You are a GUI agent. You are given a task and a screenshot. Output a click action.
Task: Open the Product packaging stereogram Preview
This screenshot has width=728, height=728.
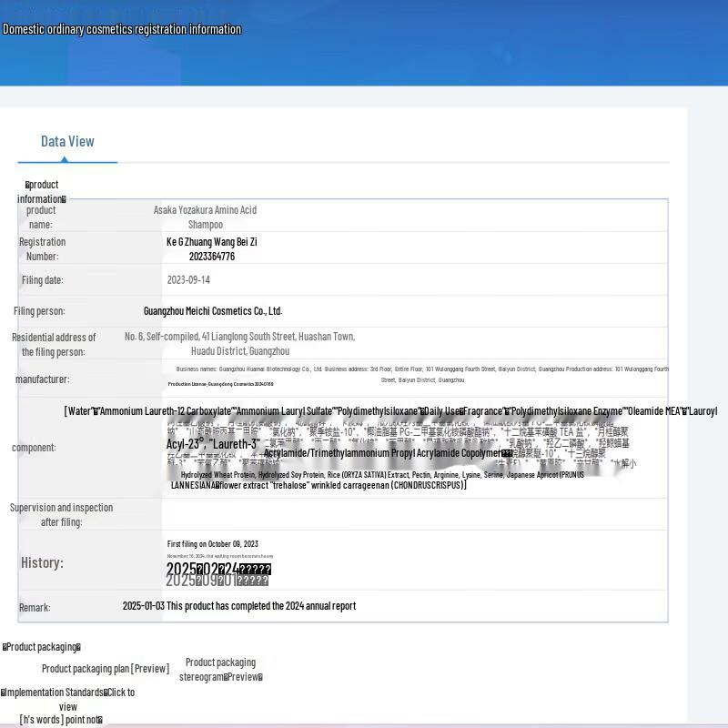(x=220, y=670)
